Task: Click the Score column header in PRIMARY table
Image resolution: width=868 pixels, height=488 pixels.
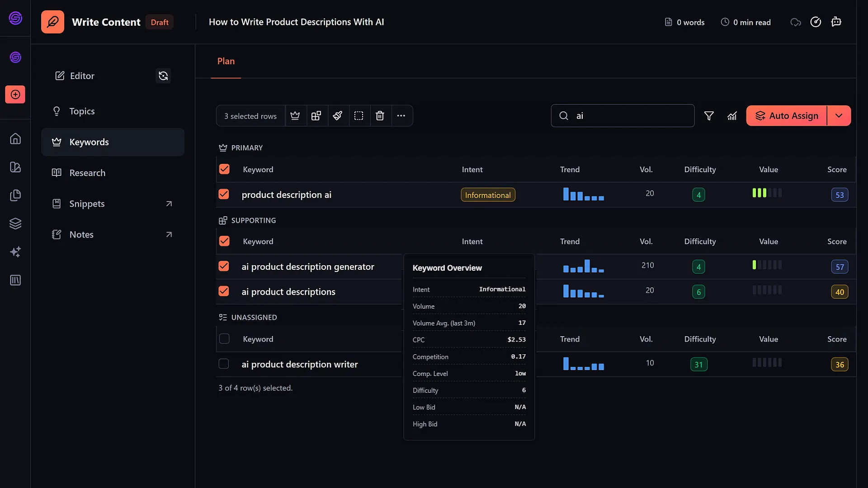Action: pyautogui.click(x=837, y=169)
